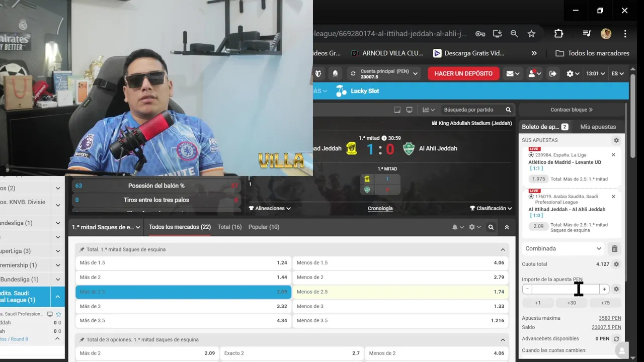Bookmark this page with the star icon
644x362 pixels.
(531, 34)
